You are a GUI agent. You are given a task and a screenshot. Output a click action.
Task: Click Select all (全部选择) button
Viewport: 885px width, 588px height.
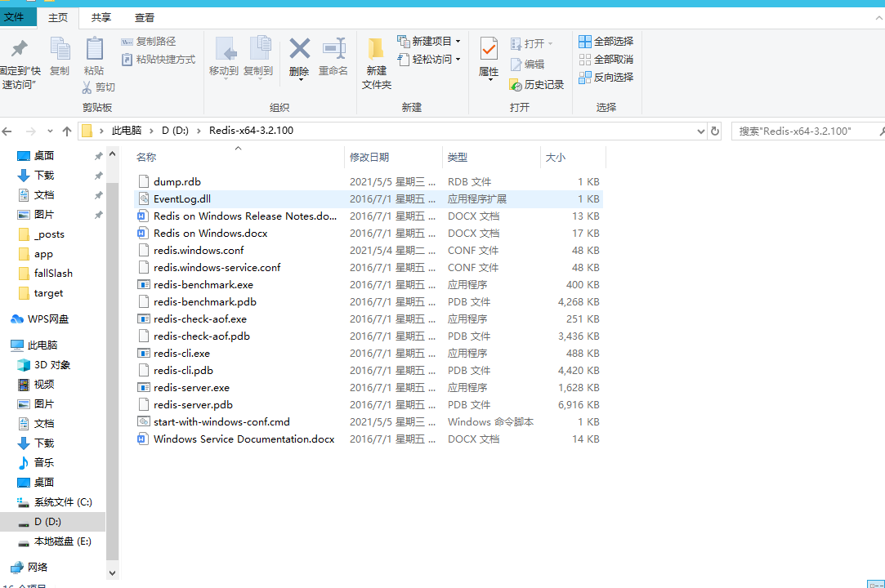(606, 41)
